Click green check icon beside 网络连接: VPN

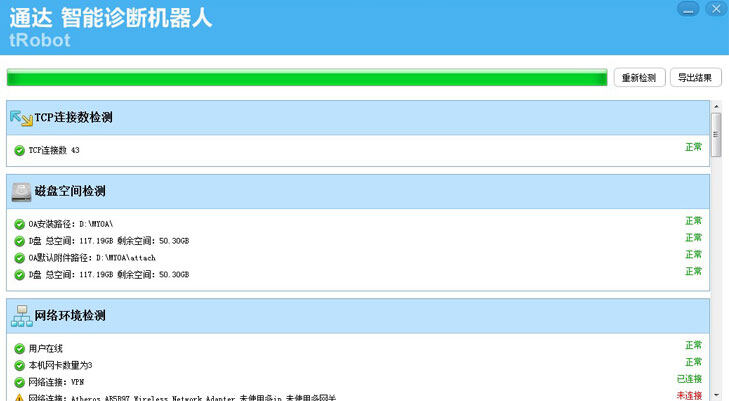[x=20, y=383]
